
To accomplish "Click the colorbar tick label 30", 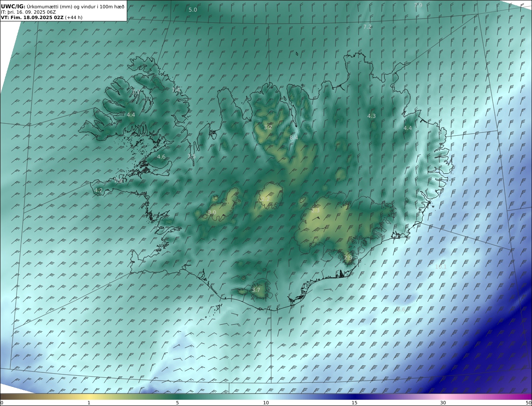I will click(443, 403).
